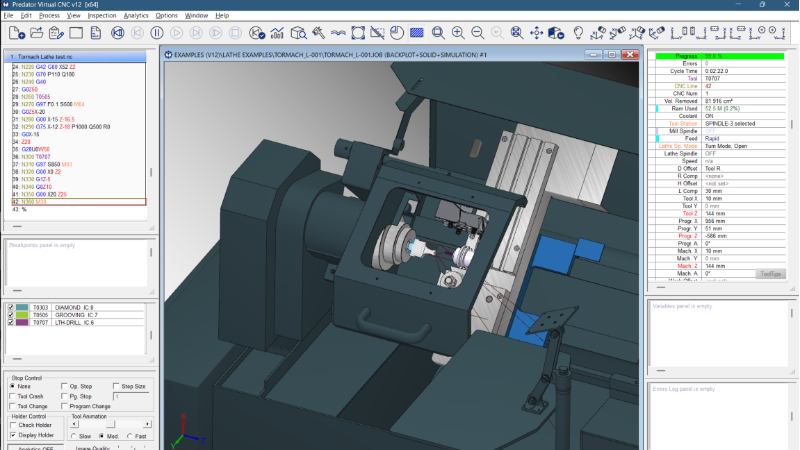Enable the Program Change checkbox

(64, 406)
